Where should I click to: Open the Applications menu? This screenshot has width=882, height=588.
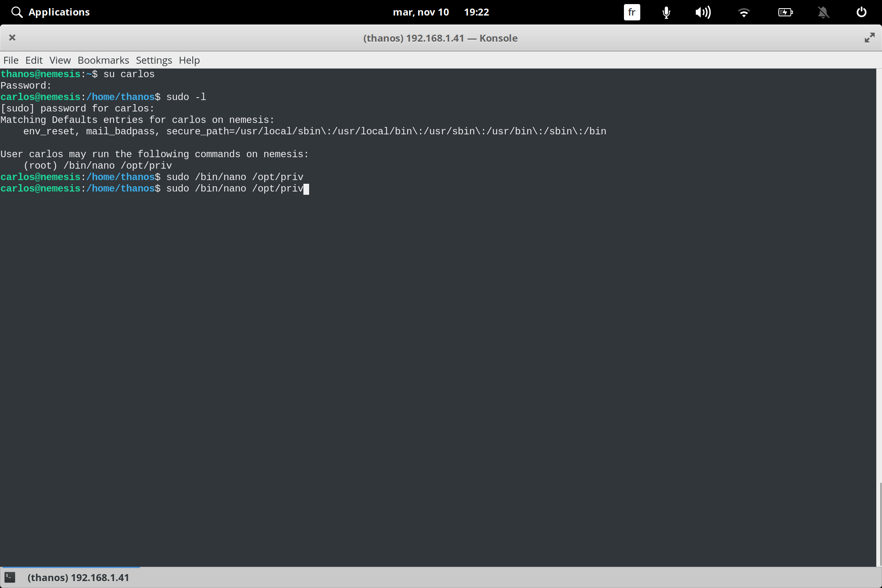click(x=59, y=12)
